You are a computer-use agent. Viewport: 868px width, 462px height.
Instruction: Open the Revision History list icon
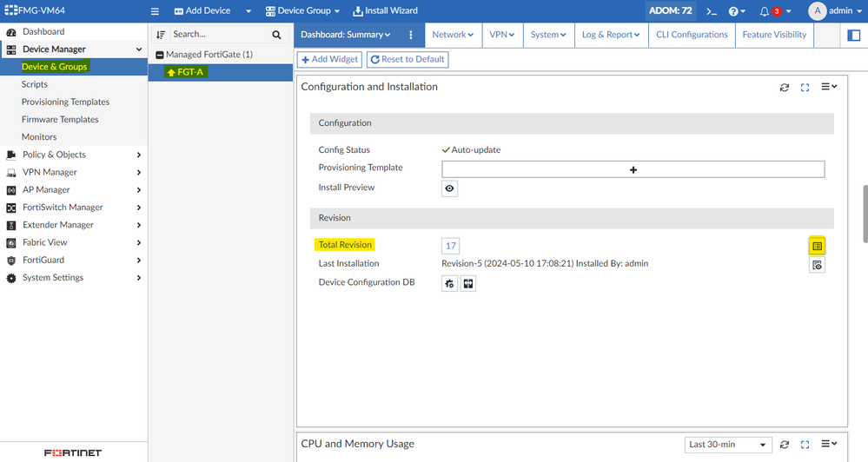pos(817,246)
